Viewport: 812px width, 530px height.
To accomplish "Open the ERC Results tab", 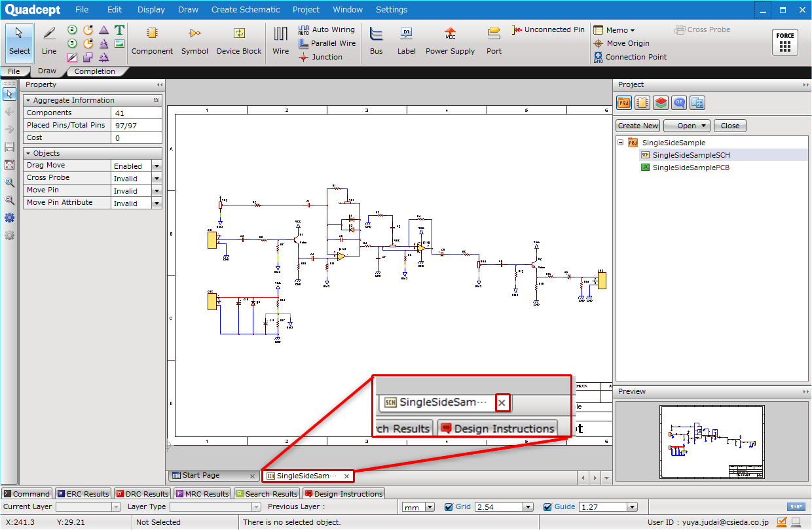I will click(83, 493).
